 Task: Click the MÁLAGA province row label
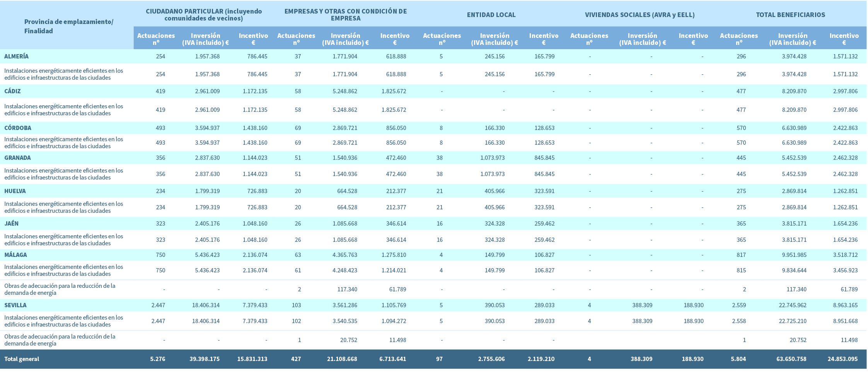(15, 255)
